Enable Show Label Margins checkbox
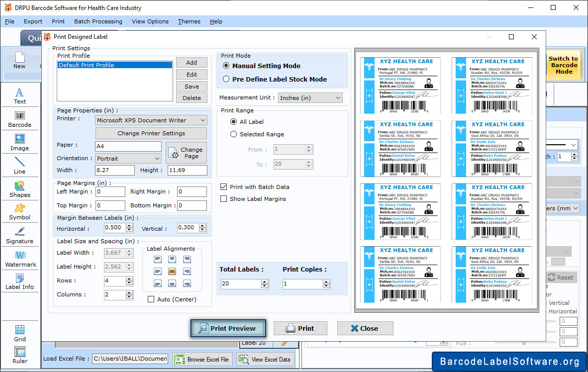The width and height of the screenshot is (588, 372). 223,199
